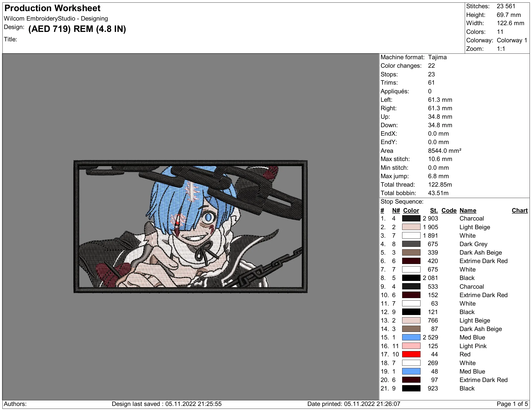The height and width of the screenshot is (411, 532).
Task: Click the 'Title:' label
Action: [10, 39]
